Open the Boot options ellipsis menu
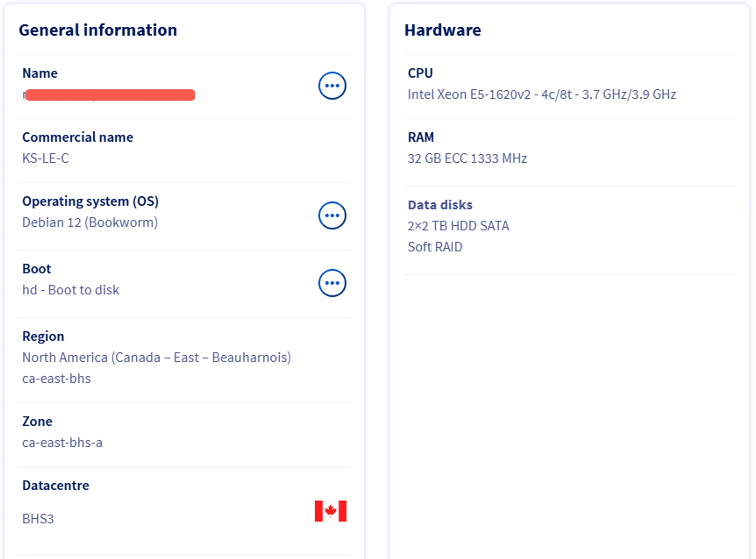Image resolution: width=756 pixels, height=559 pixels. (x=332, y=283)
